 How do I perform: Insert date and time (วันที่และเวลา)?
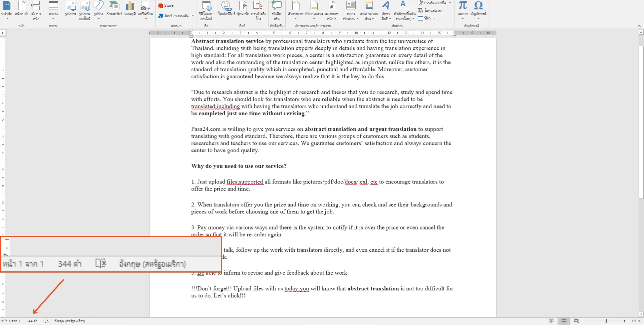(x=430, y=10)
